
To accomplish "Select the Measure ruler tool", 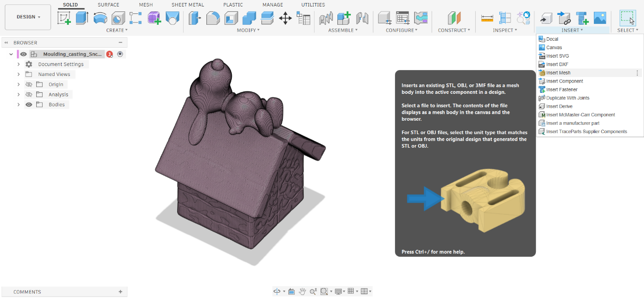I will coord(487,19).
